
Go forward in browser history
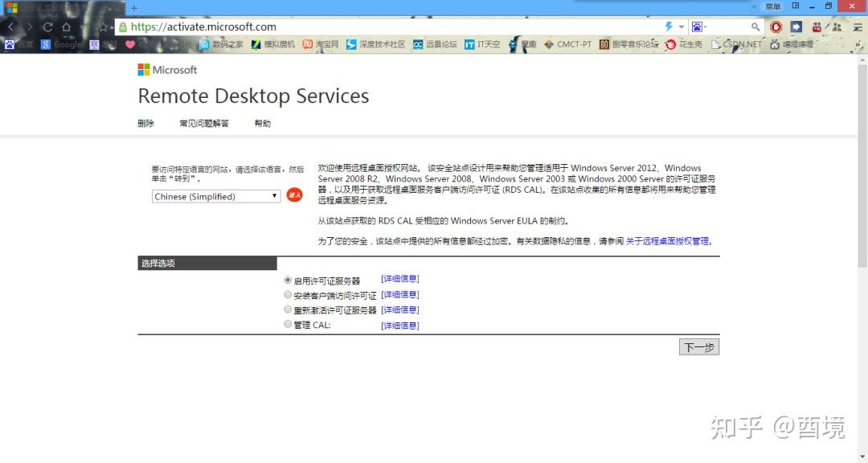pyautogui.click(x=30, y=27)
